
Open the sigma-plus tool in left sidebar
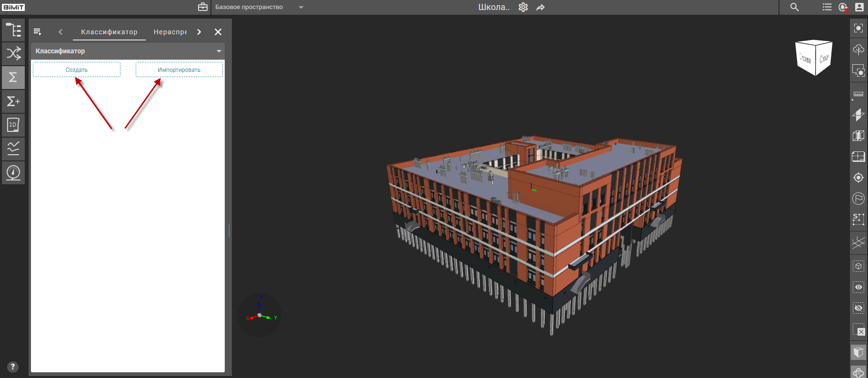click(x=13, y=101)
